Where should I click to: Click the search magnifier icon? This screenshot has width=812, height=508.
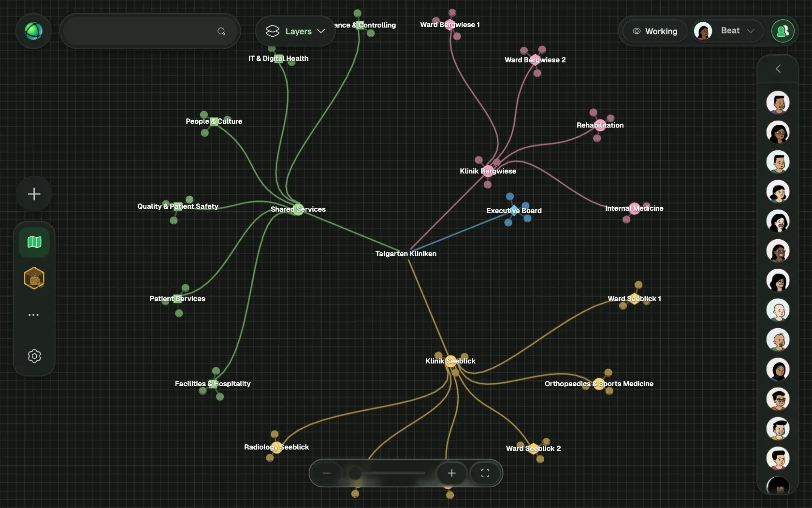221,31
